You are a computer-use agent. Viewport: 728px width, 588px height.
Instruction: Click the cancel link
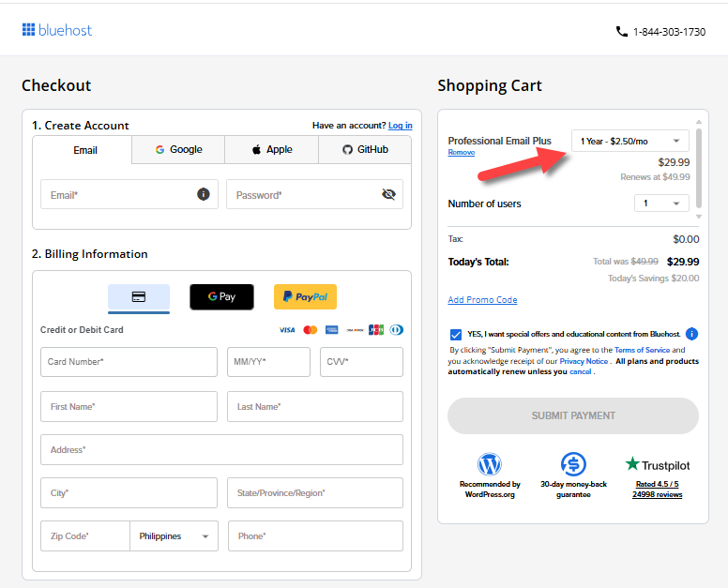(581, 371)
